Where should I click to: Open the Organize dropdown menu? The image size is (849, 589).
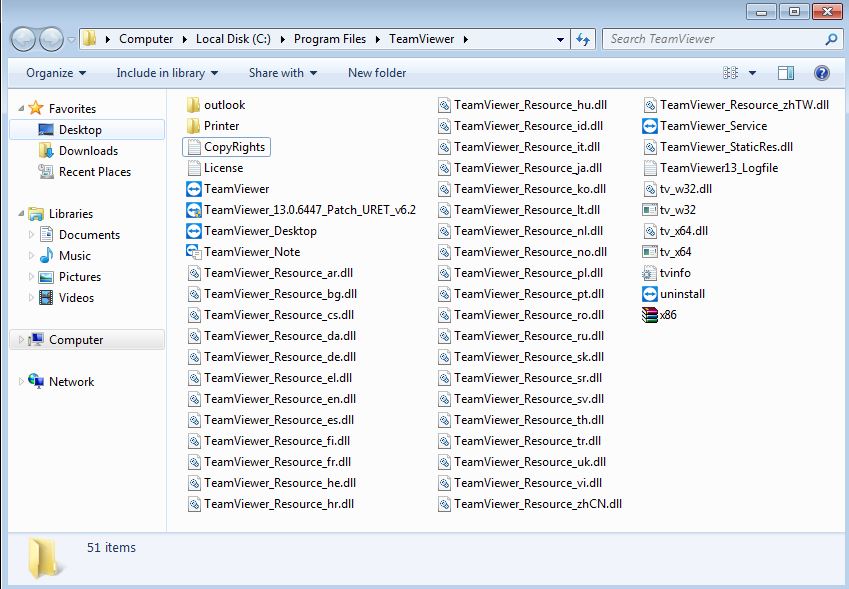(x=56, y=73)
